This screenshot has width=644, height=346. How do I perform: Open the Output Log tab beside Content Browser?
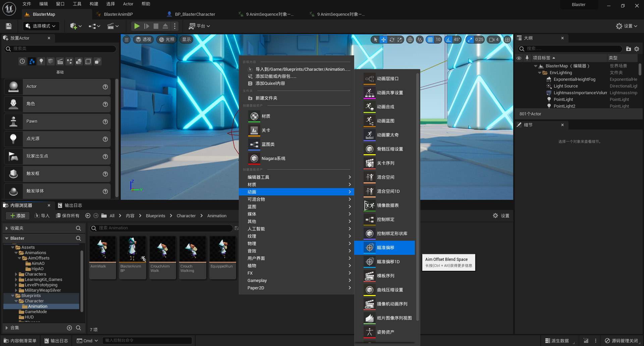[70, 205]
